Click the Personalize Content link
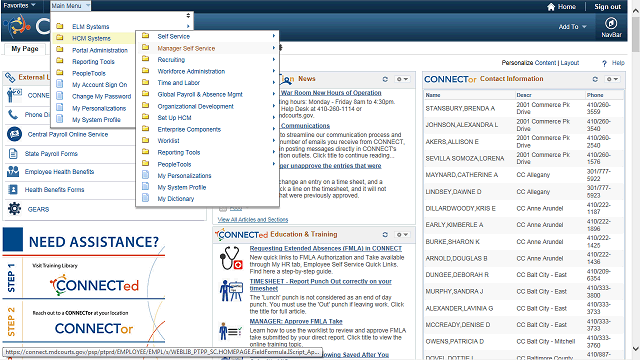640x360 pixels. tap(529, 63)
